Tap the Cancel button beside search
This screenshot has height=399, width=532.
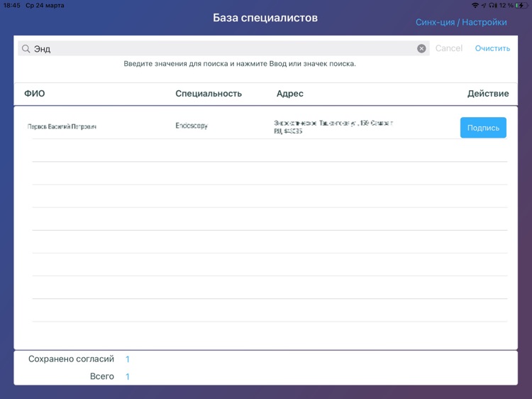(x=449, y=48)
